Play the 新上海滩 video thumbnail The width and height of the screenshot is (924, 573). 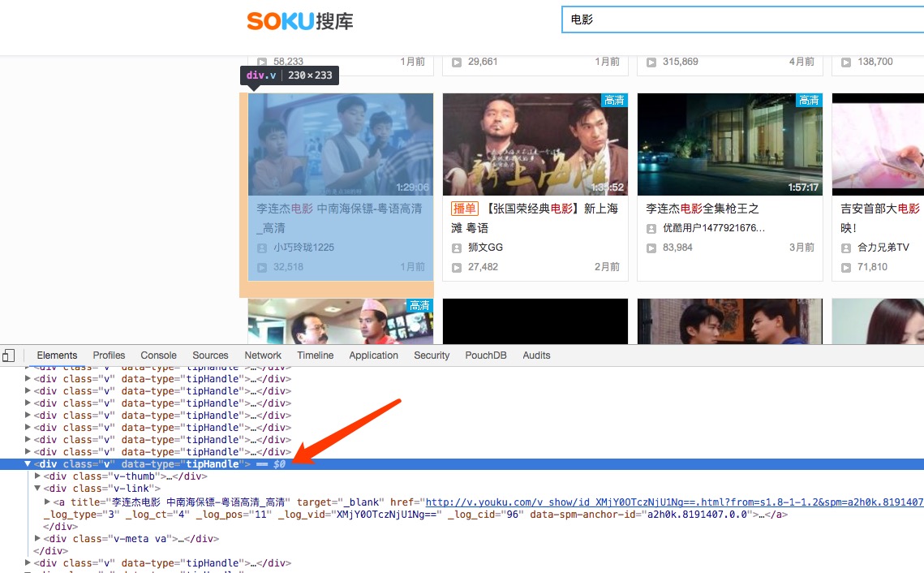coord(535,144)
